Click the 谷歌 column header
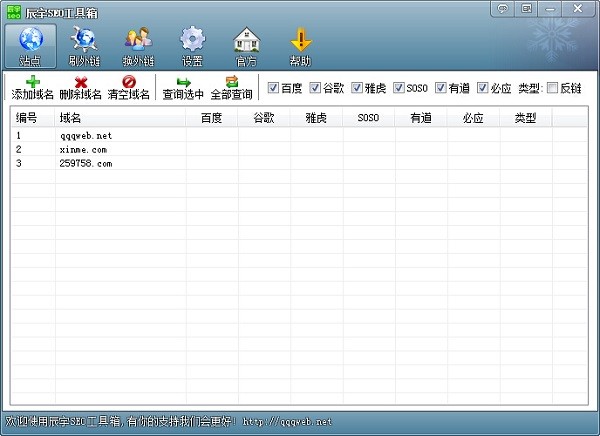This screenshot has height=436, width=600. pyautogui.click(x=264, y=118)
